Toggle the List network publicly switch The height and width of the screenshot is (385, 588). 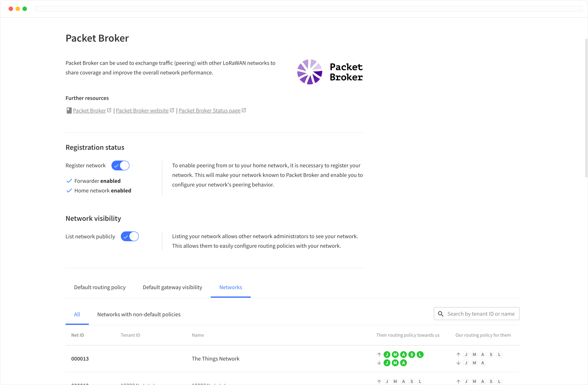click(130, 236)
